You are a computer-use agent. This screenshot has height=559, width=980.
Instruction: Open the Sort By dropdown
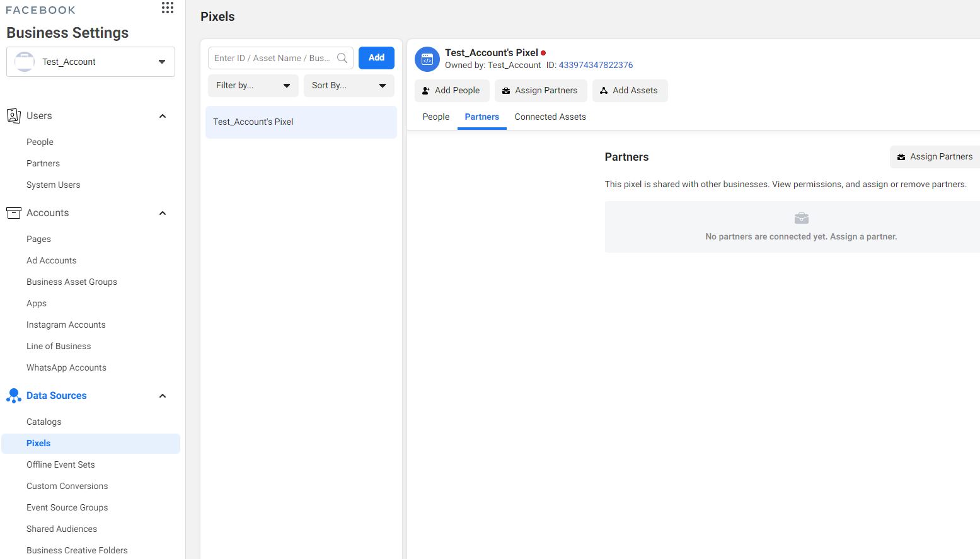click(349, 86)
